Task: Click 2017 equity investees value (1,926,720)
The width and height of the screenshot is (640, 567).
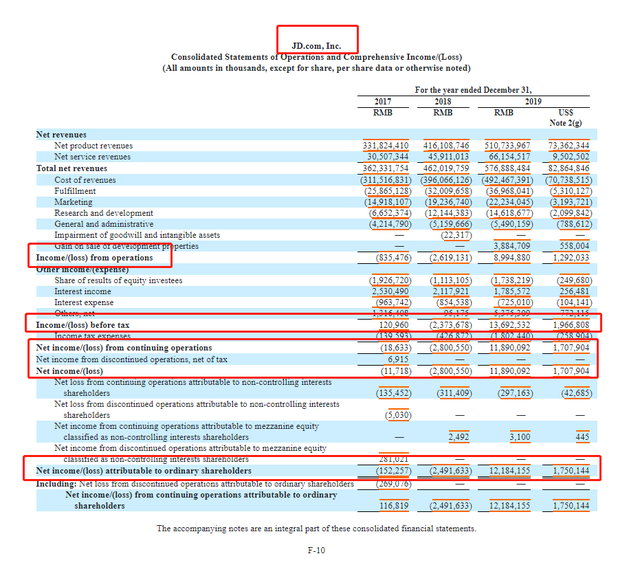Action: pos(390,280)
